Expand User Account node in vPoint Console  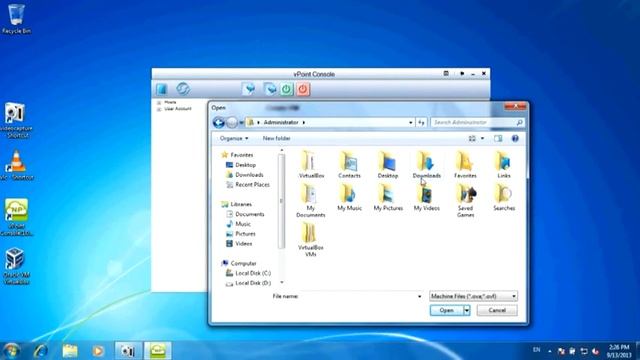(159, 109)
